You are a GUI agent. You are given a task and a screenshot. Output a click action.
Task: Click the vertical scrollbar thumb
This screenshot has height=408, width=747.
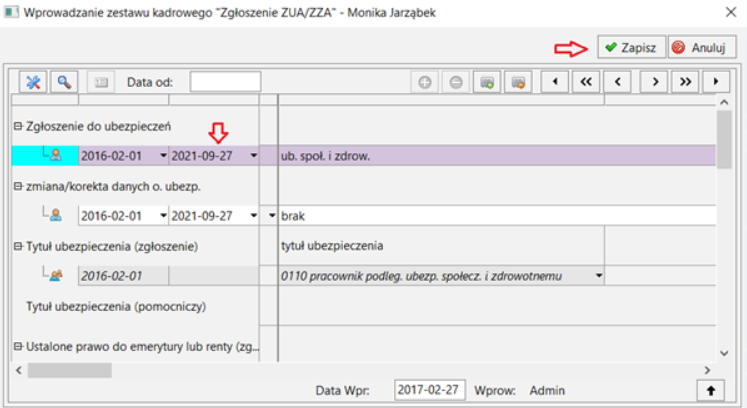[724, 139]
